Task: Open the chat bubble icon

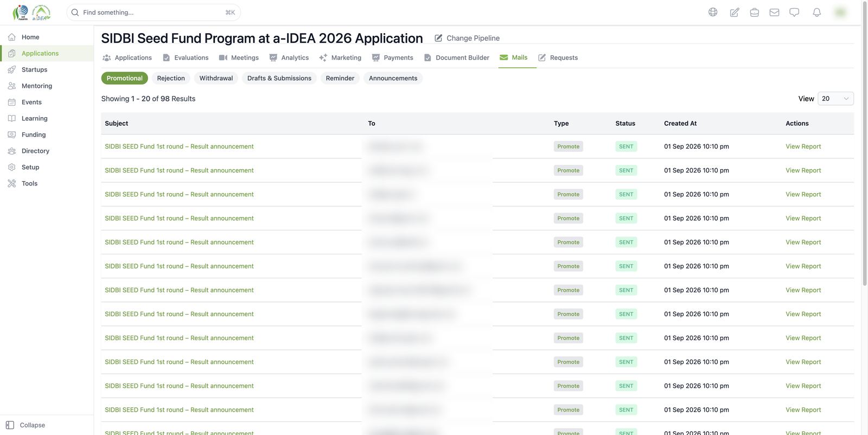Action: pos(794,12)
